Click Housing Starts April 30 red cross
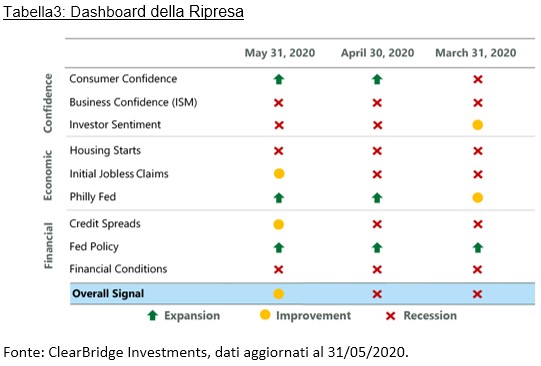 coord(377,151)
